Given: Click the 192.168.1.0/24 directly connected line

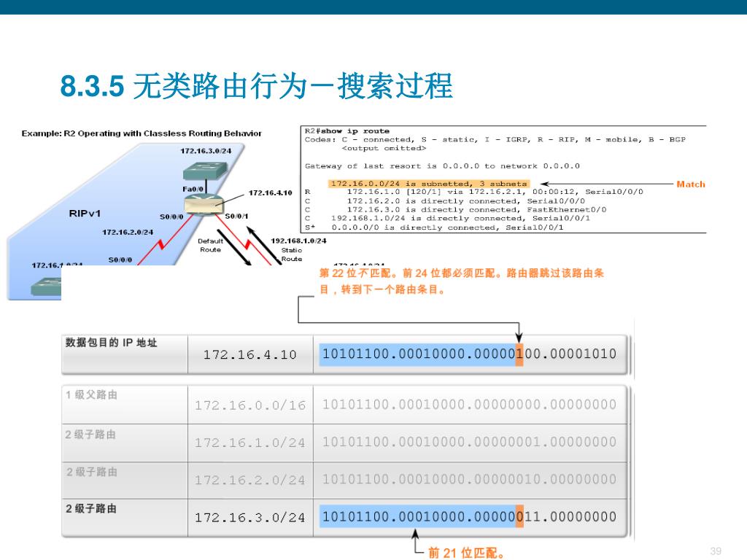Looking at the screenshot, I should [x=447, y=219].
